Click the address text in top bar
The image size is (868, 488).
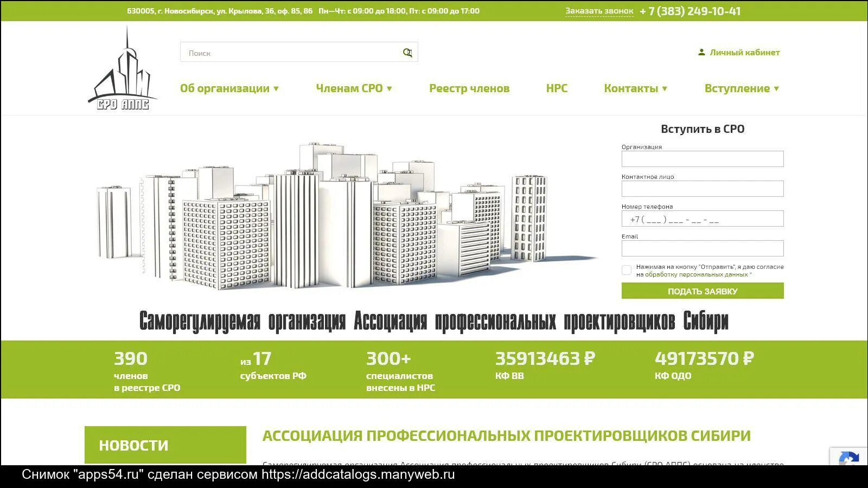[220, 11]
